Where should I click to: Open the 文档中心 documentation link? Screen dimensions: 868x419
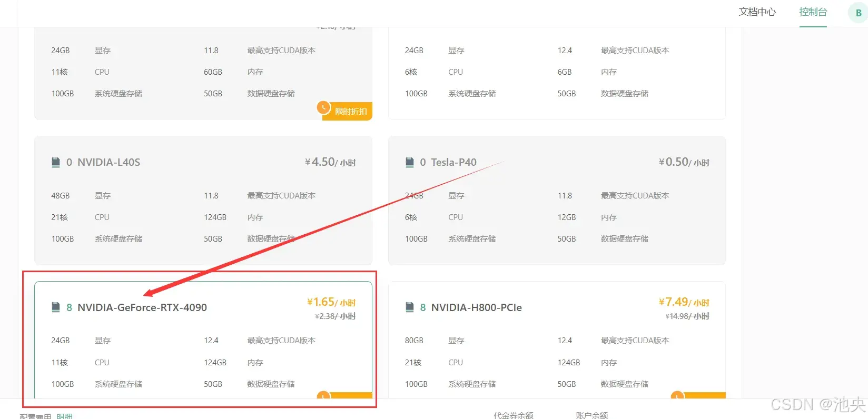(757, 12)
